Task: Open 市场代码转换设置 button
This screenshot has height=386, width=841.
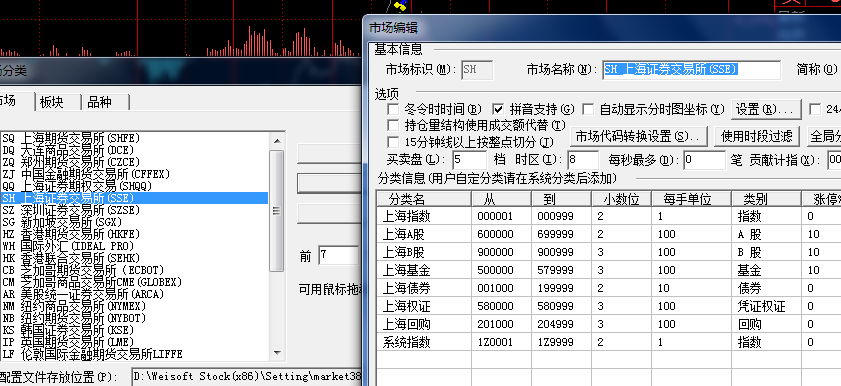Action: (638, 136)
